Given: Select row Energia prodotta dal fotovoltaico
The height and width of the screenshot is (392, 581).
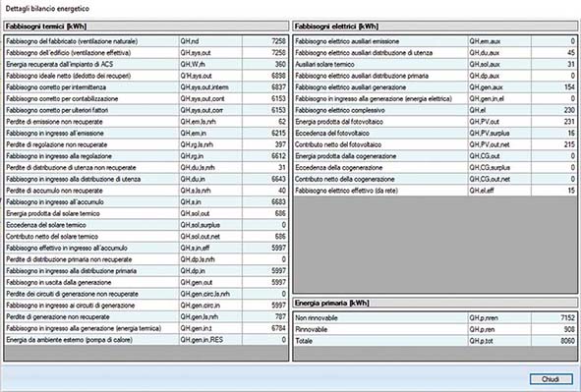Looking at the screenshot, I should point(435,122).
